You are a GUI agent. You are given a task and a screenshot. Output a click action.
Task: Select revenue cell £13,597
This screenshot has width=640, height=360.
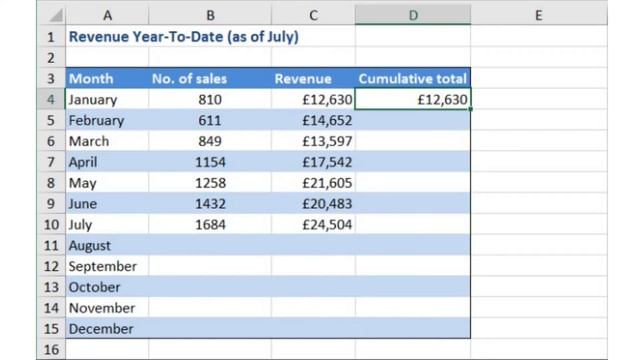click(313, 141)
